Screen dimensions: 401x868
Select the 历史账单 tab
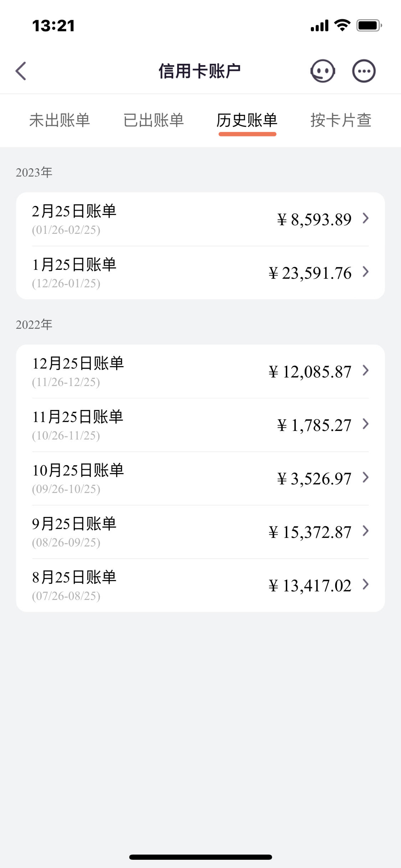point(247,120)
